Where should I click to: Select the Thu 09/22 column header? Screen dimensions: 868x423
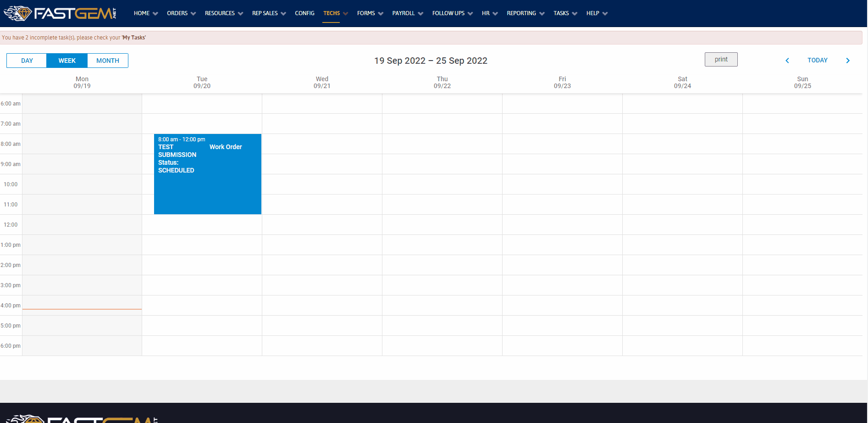442,83
